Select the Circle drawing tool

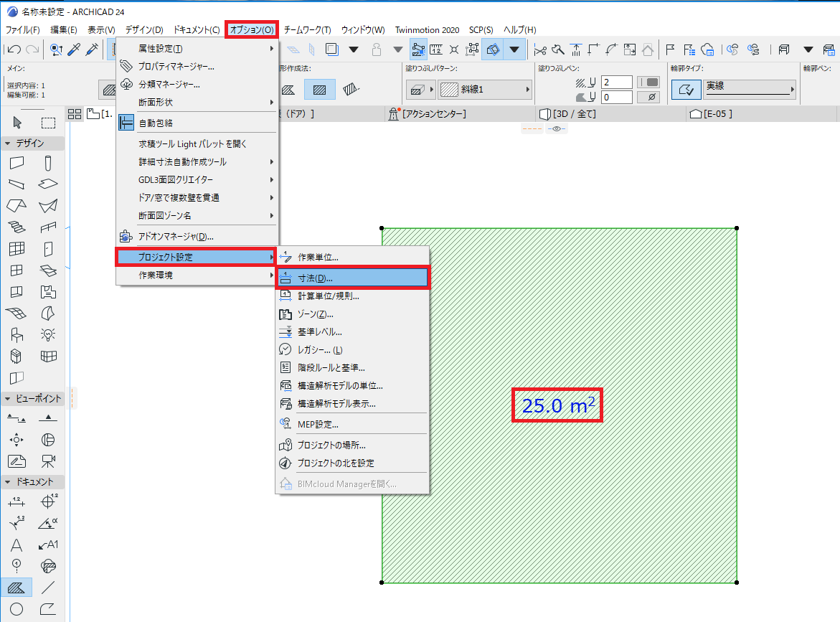tap(16, 609)
